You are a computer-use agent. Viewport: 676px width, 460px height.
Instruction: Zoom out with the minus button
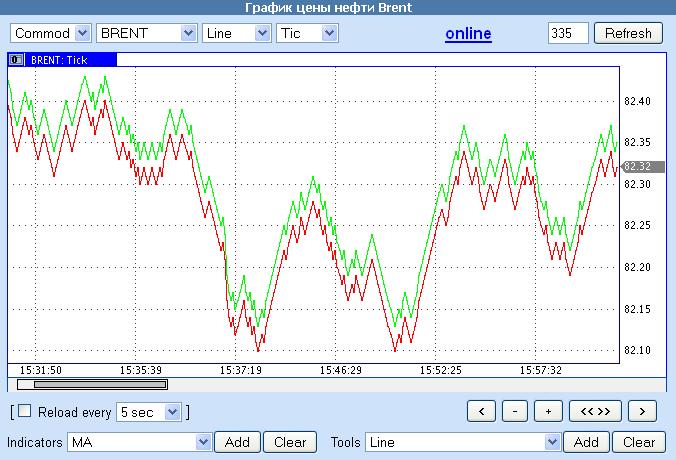coord(515,411)
